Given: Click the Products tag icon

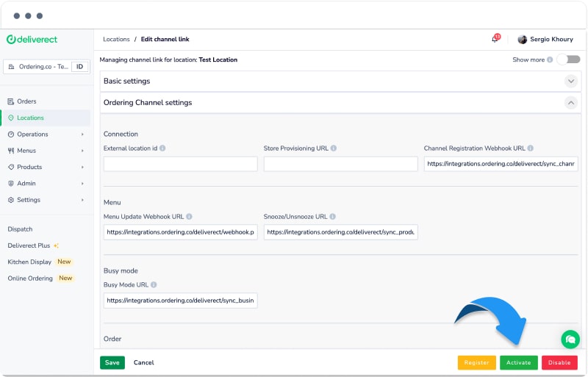Looking at the screenshot, I should (11, 167).
